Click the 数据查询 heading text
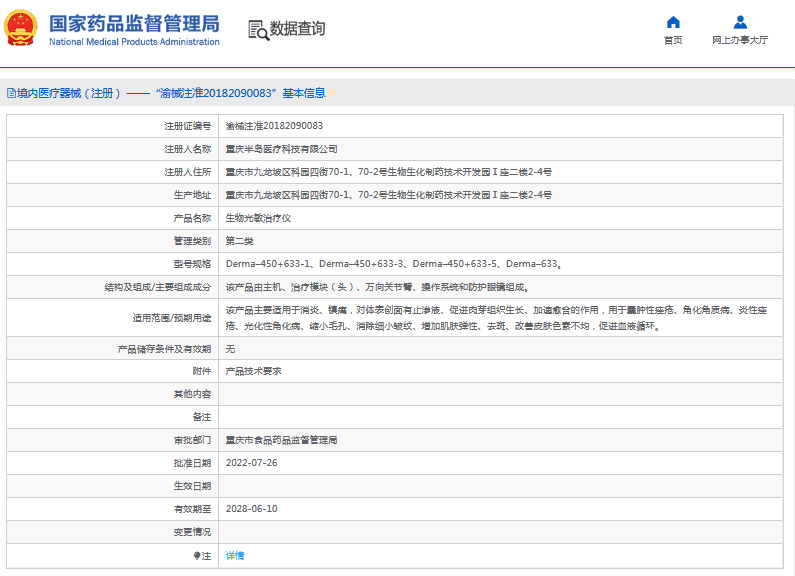Image resolution: width=795 pixels, height=576 pixels. pos(298,28)
